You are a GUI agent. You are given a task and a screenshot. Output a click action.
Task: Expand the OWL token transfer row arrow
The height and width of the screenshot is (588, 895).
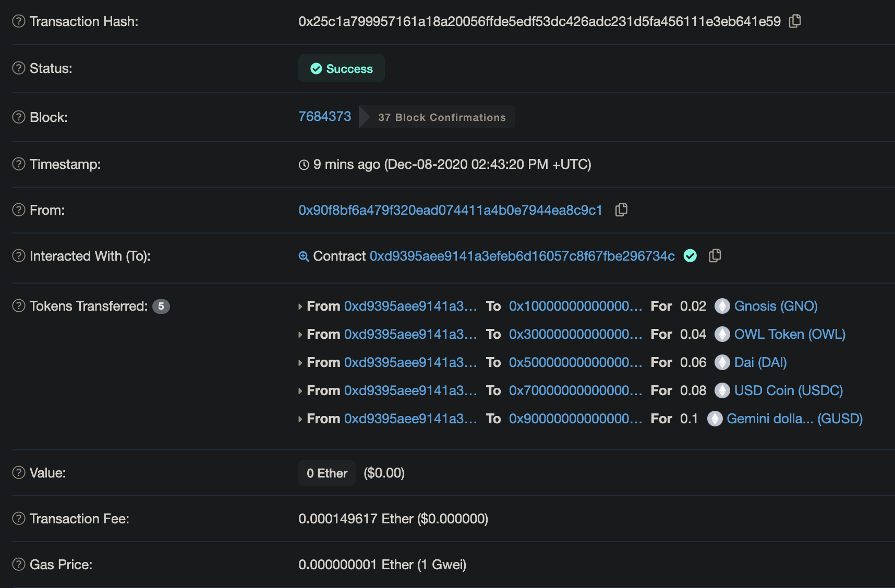[x=300, y=335]
